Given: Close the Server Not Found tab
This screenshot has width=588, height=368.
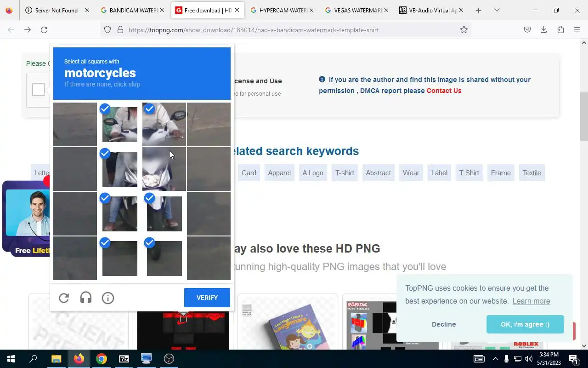Looking at the screenshot, I should (87, 10).
